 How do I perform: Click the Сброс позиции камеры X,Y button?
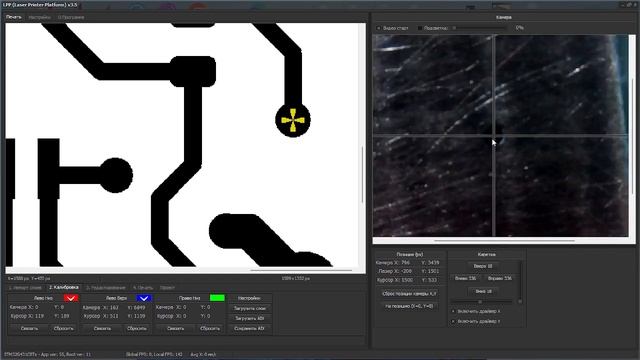pos(409,294)
